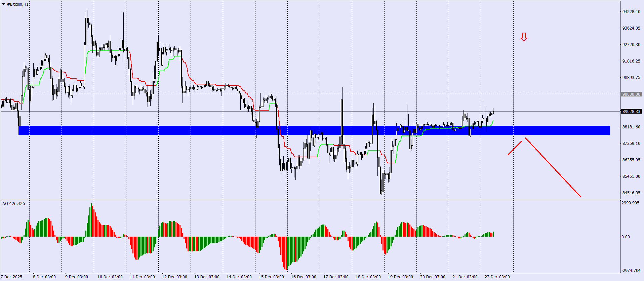The image size is (644, 281).
Task: Click the 9 Dec 03:00 time label
Action: (77, 277)
